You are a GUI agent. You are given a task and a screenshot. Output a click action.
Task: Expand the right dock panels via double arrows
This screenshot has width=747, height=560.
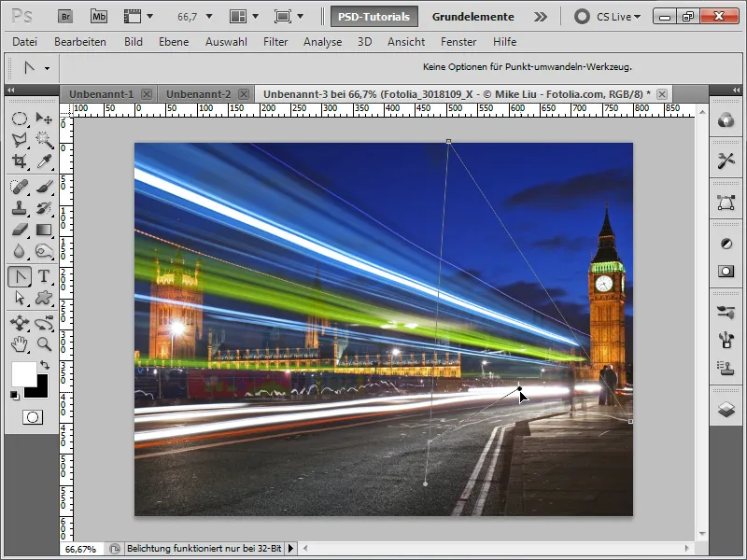[x=737, y=90]
